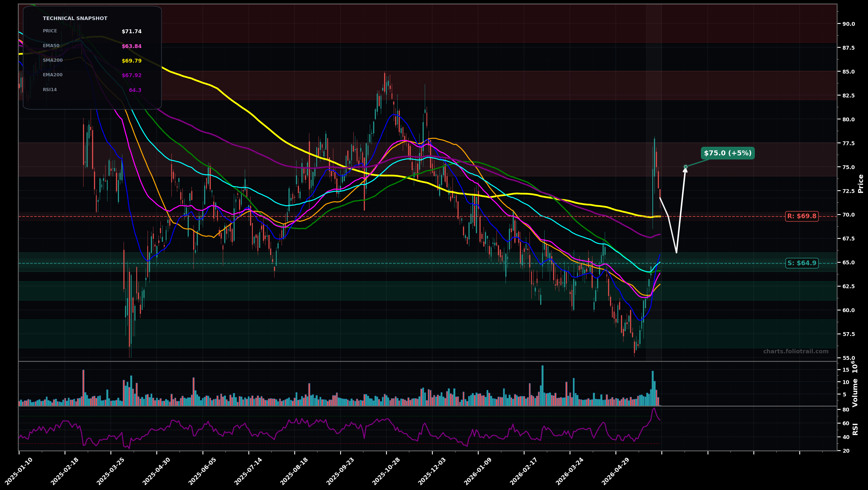Click the 2025-12-03 date axis label
This screenshot has width=868, height=490.
[432, 471]
